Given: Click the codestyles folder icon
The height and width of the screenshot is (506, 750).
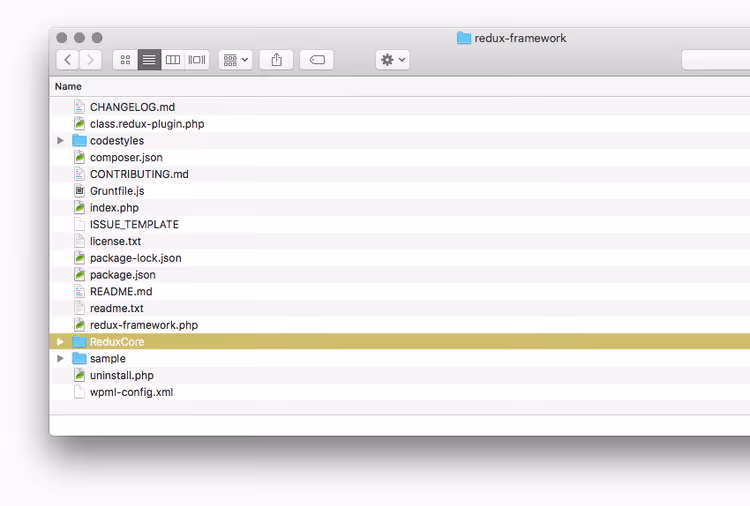Looking at the screenshot, I should click(x=79, y=141).
